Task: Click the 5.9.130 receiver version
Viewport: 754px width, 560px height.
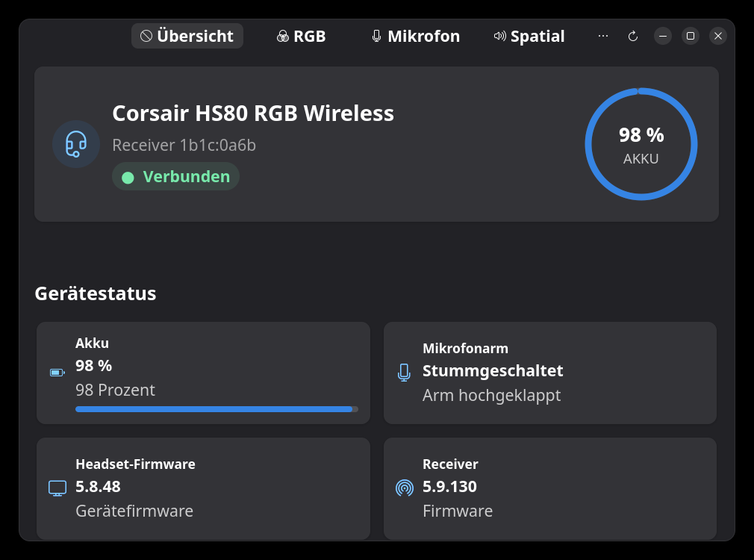Action: click(x=449, y=487)
